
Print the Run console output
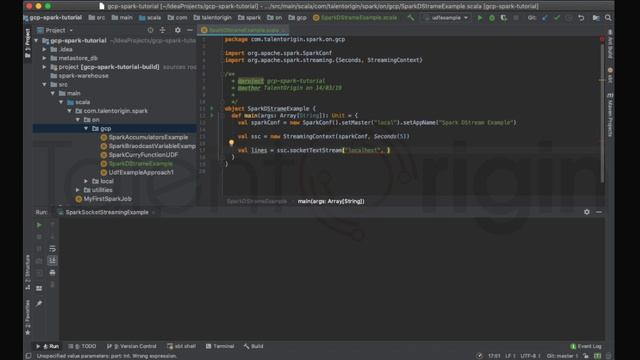click(x=52, y=272)
